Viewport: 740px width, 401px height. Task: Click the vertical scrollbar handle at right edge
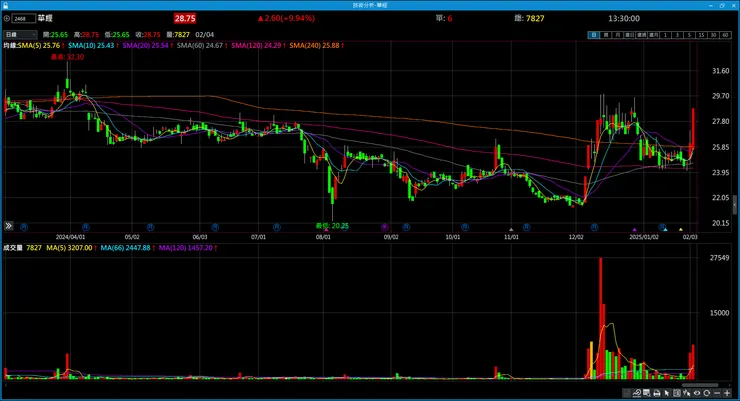pyautogui.click(x=735, y=206)
